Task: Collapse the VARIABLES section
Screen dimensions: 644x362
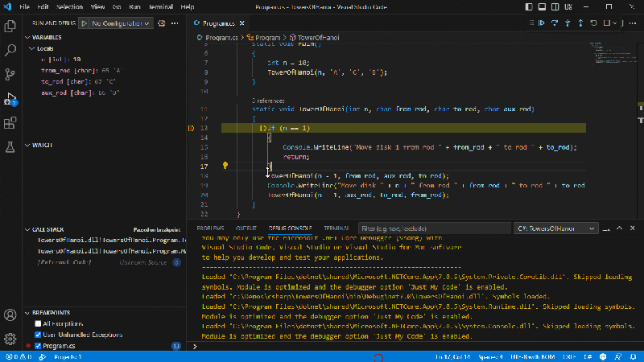Action: (x=27, y=37)
